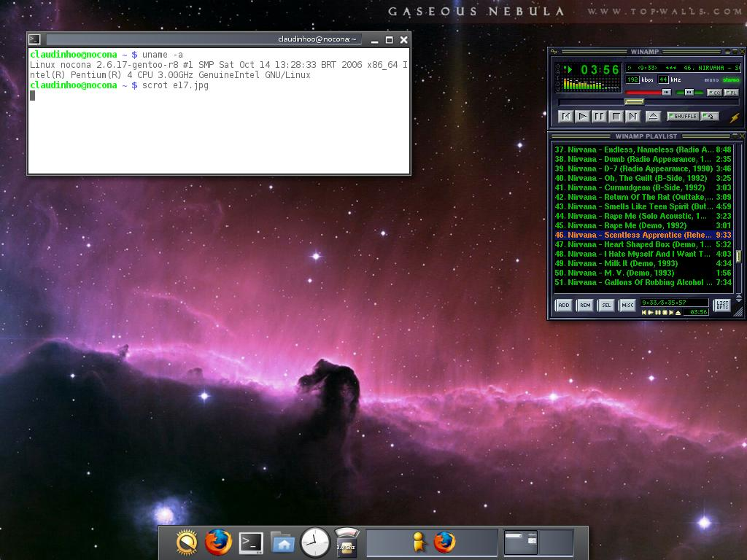Open the LIST OPTS playlist menu
Screen dimensions: 747x560
pos(721,306)
